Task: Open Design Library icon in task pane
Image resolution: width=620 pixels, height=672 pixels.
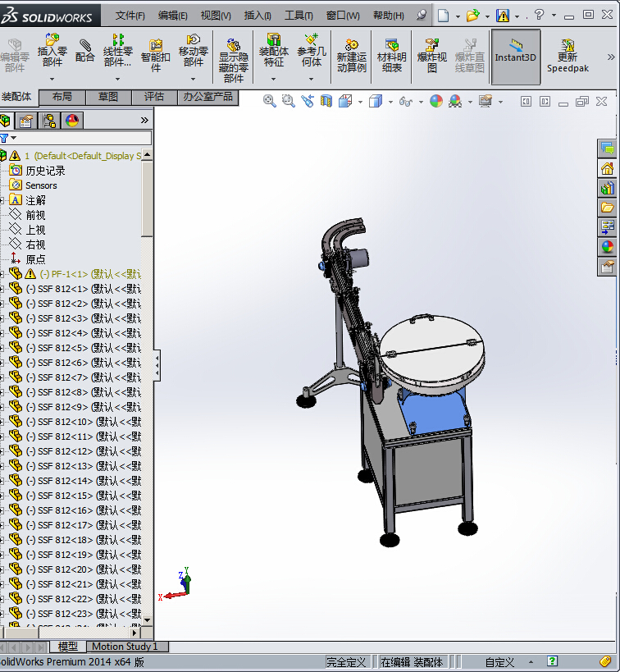Action: coord(607,188)
